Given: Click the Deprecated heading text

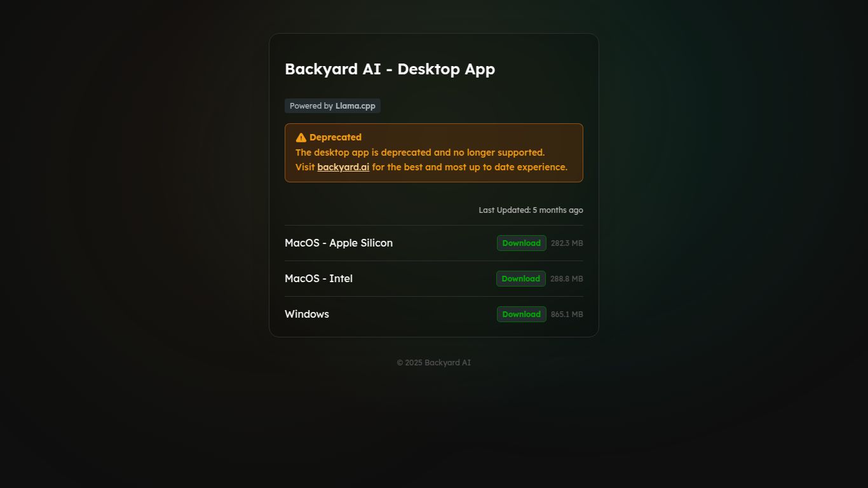Looking at the screenshot, I should 336,137.
